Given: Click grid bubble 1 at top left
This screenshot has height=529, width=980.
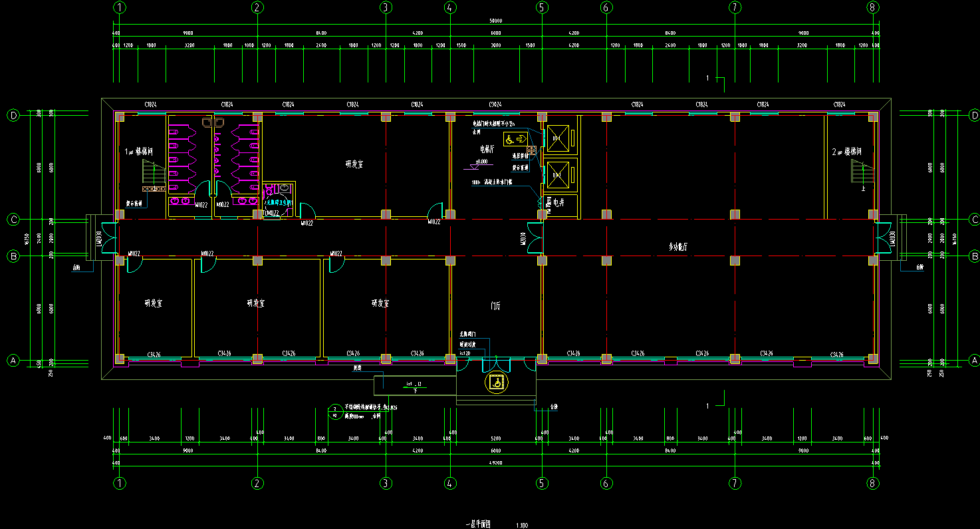Looking at the screenshot, I should tap(120, 8).
